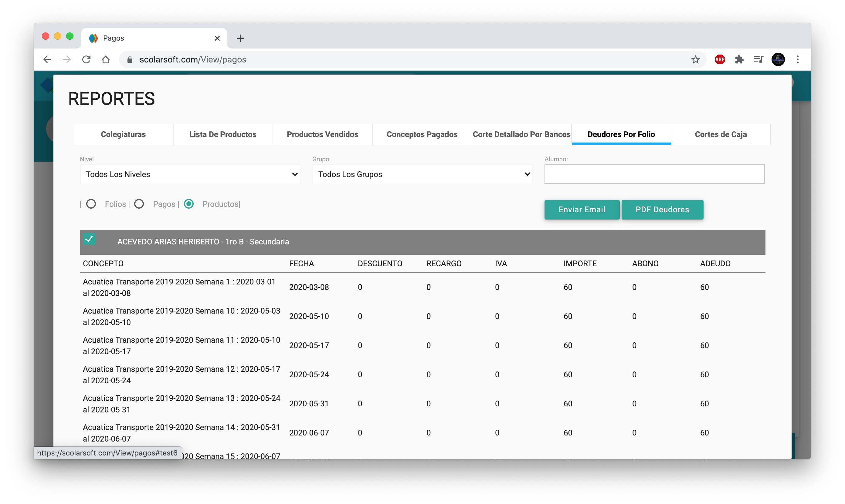Go back using browser back arrow
This screenshot has width=845, height=504.
[x=48, y=59]
